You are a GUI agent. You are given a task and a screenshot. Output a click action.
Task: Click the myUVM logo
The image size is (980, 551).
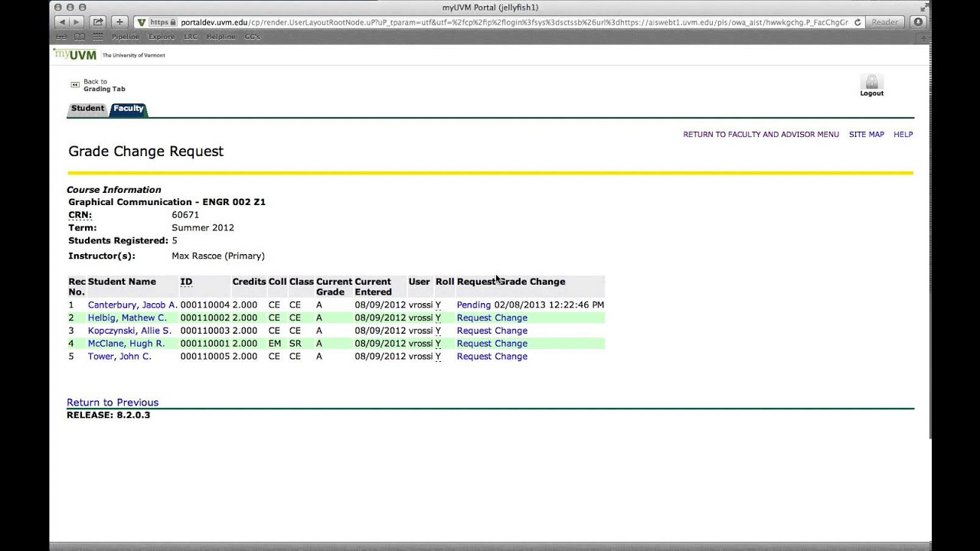click(x=76, y=54)
